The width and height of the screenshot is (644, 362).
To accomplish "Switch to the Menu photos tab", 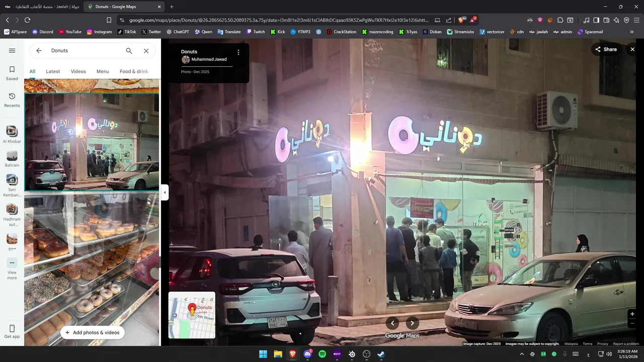I will pyautogui.click(x=103, y=71).
